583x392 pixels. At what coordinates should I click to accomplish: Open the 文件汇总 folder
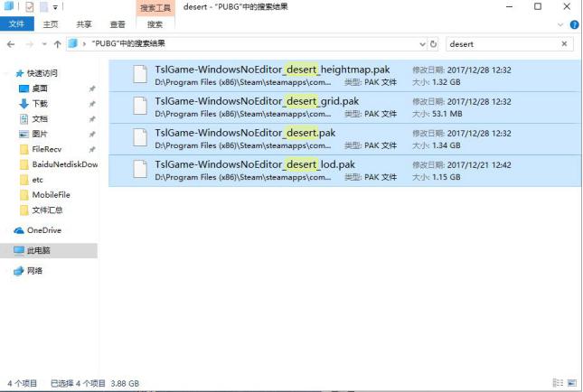click(47, 210)
